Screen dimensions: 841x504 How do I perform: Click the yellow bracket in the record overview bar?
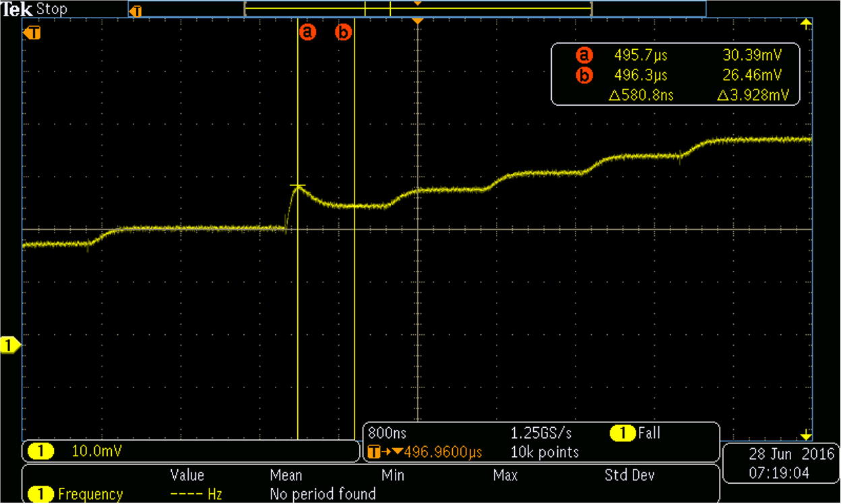[x=418, y=9]
